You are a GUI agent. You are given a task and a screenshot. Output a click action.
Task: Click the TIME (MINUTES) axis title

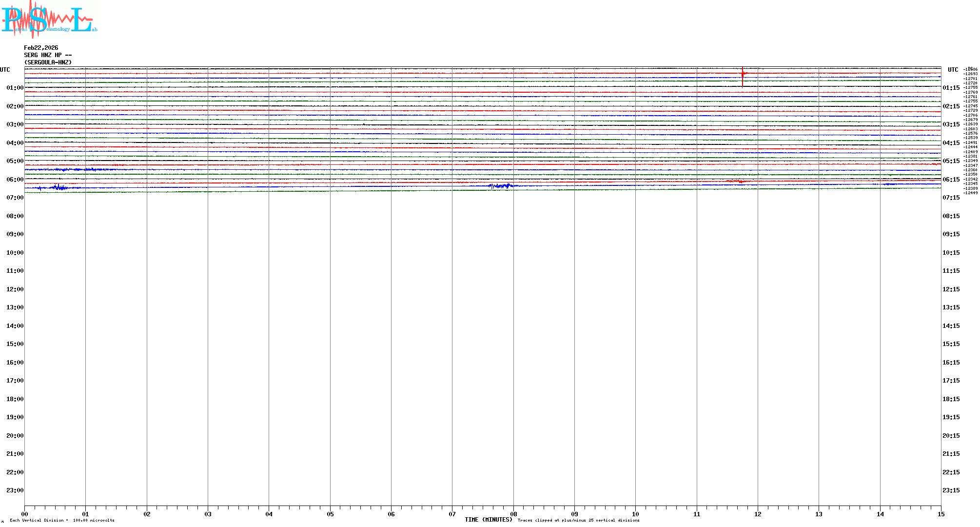(x=488, y=520)
